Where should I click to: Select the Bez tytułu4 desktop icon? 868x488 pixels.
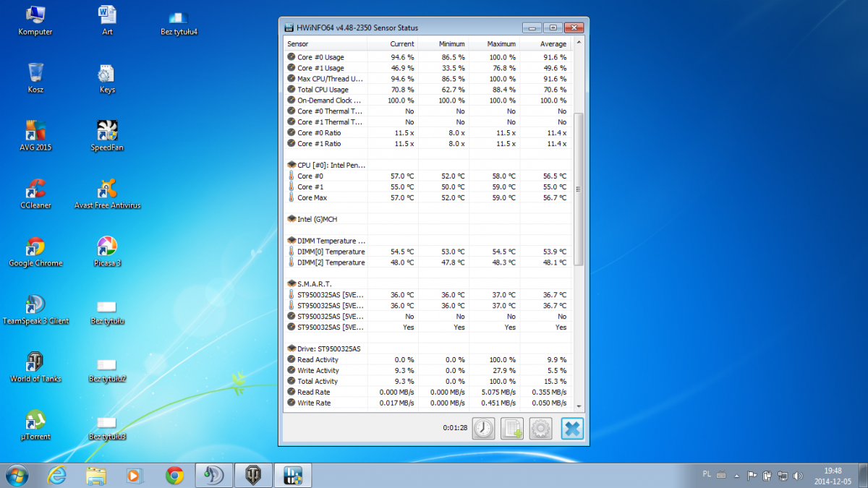[179, 22]
